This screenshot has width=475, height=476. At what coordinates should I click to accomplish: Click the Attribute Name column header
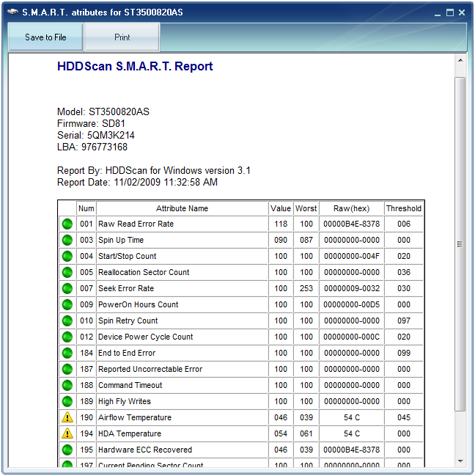pos(182,208)
